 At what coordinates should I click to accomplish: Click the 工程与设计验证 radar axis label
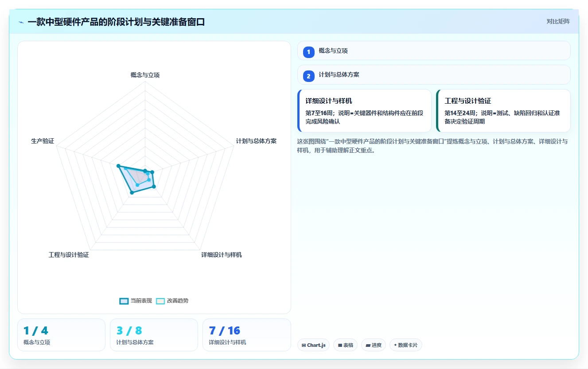[x=69, y=255]
